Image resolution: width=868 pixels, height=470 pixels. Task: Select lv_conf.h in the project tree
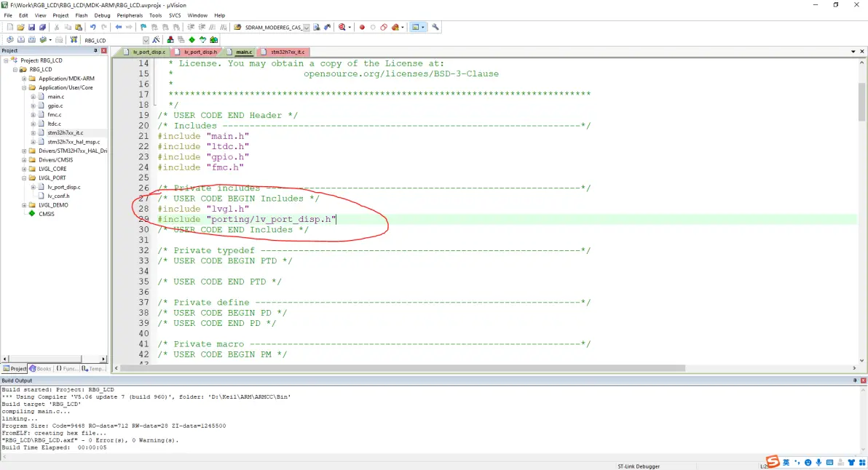58,196
